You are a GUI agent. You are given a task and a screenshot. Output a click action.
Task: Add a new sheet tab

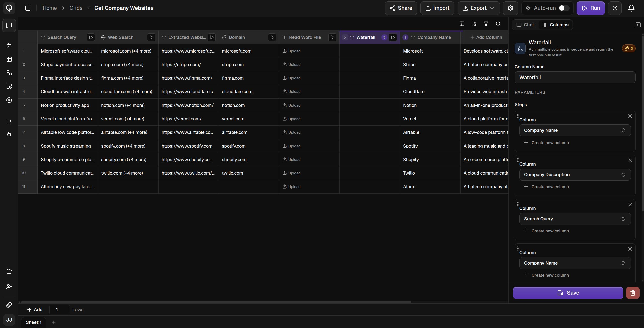pyautogui.click(x=54, y=322)
